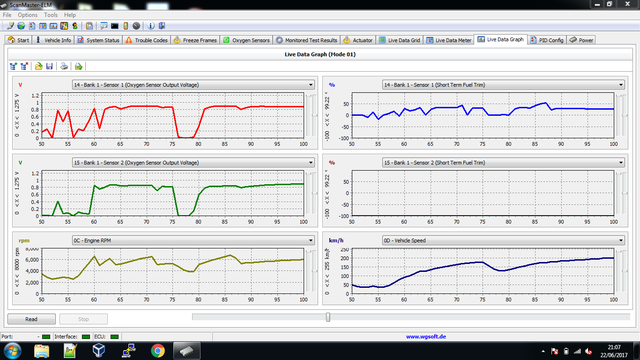This screenshot has width=640, height=360.
Task: Click the black terminal window toolbar icon
Action: (x=115, y=26)
